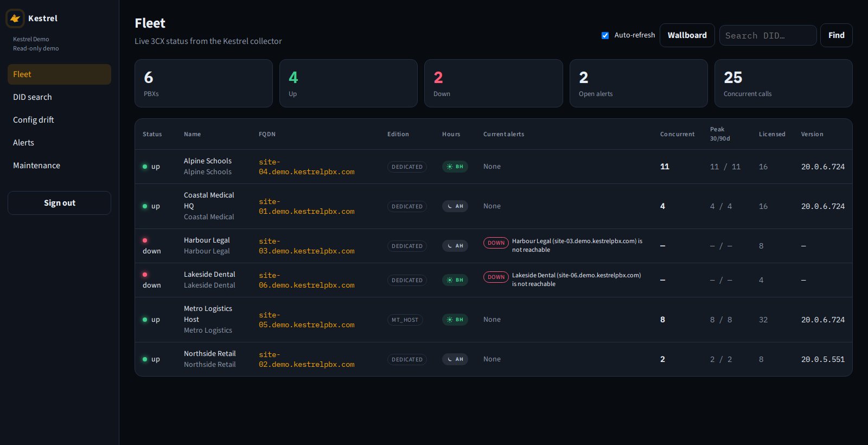Click the Find button
Viewport: 868px width, 445px height.
836,35
